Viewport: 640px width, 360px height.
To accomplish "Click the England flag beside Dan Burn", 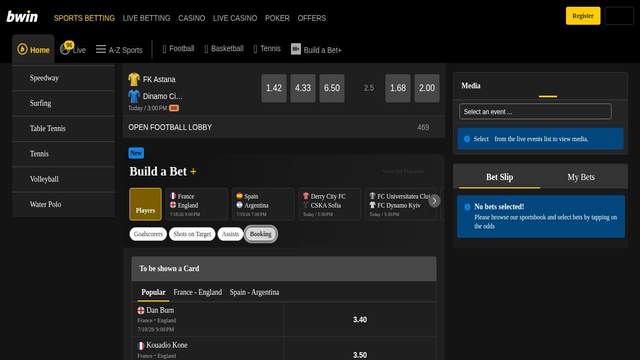I will (x=141, y=310).
